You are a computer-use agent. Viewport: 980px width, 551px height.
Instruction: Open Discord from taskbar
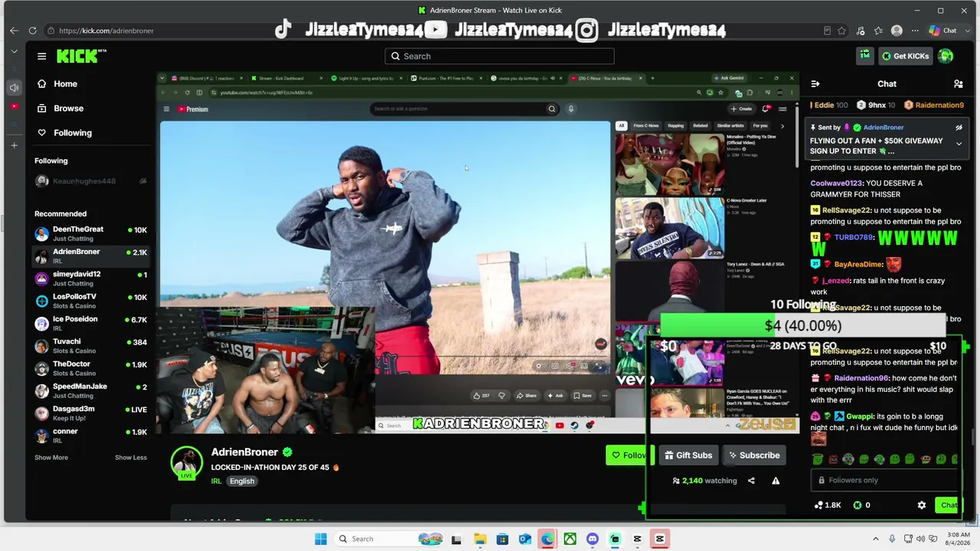[592, 539]
